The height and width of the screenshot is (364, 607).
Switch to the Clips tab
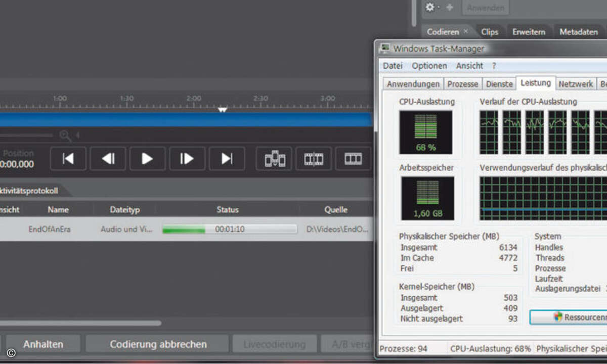pyautogui.click(x=489, y=31)
